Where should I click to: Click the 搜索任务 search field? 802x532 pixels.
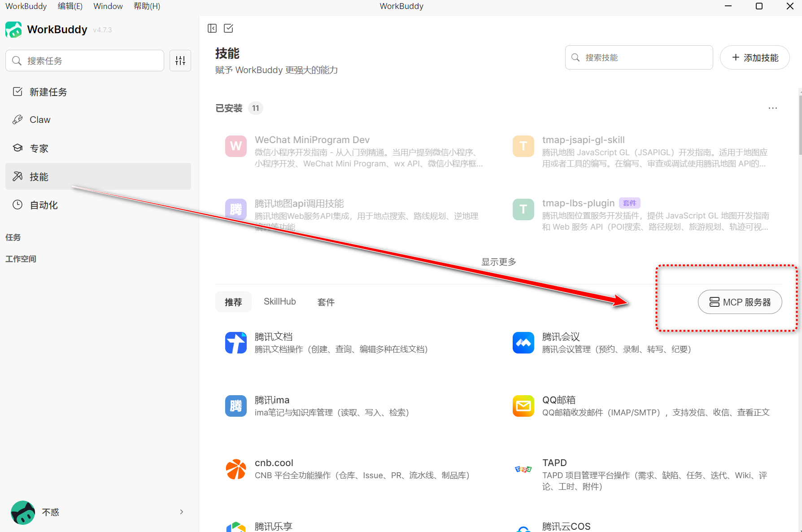click(x=85, y=61)
